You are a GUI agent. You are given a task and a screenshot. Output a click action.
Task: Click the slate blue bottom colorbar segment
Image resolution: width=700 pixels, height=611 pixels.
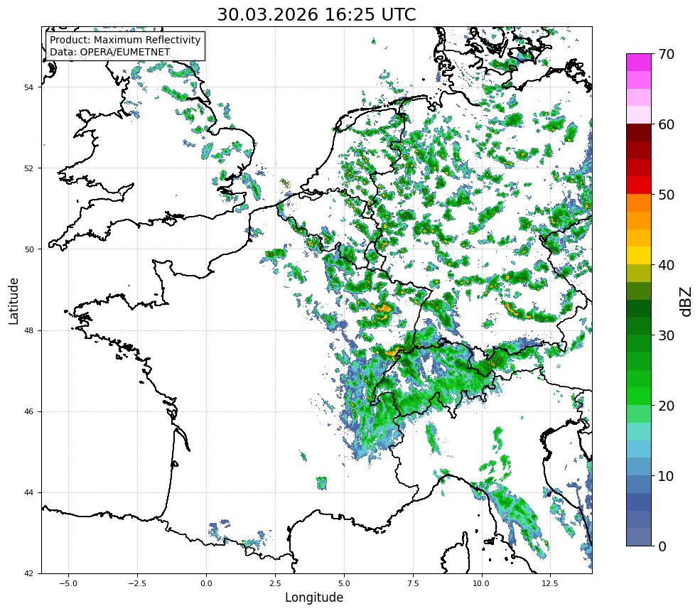coord(639,537)
